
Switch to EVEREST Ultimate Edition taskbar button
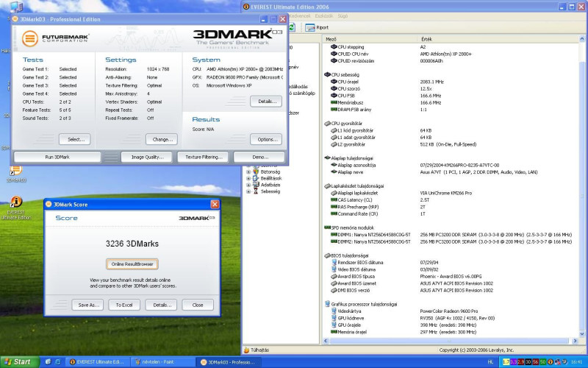click(x=98, y=362)
